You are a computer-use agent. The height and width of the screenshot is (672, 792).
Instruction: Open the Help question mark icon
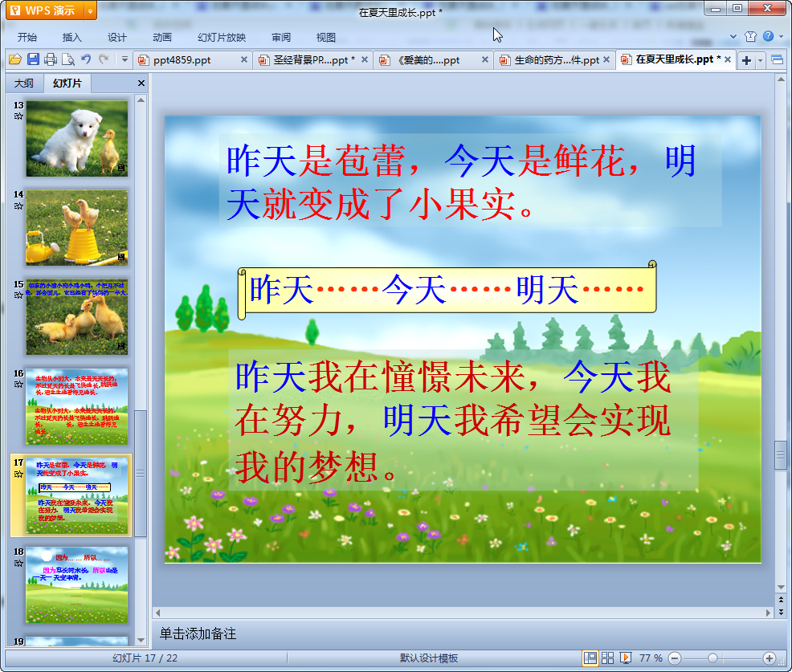768,36
